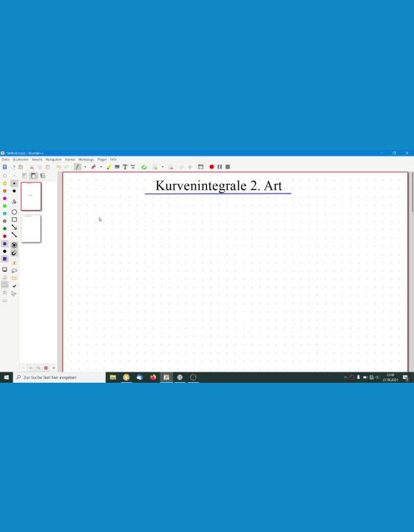This screenshot has height=532, width=414.
Task: Open second page thumbnail in sidebar
Action: [31, 228]
